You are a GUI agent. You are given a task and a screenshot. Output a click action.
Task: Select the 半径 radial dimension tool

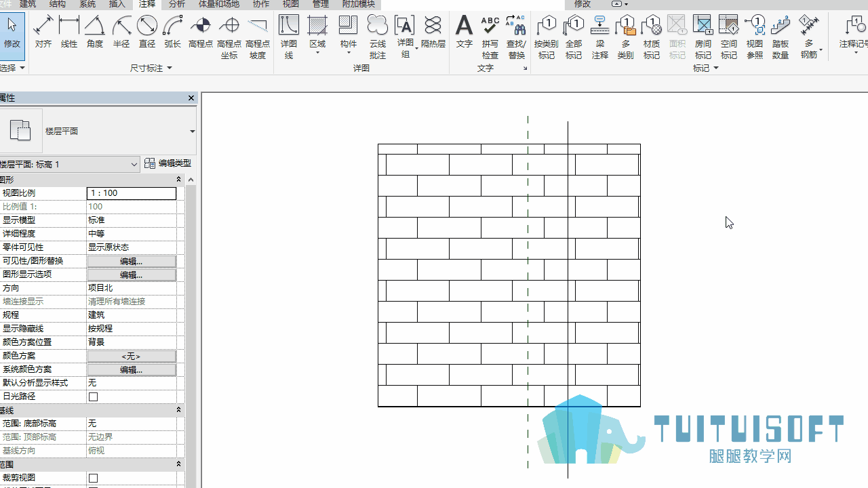(121, 33)
